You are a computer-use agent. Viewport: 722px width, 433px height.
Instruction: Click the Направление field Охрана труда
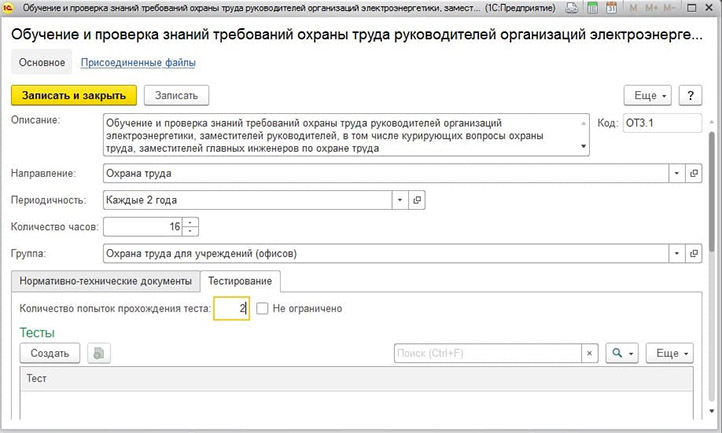tap(386, 173)
